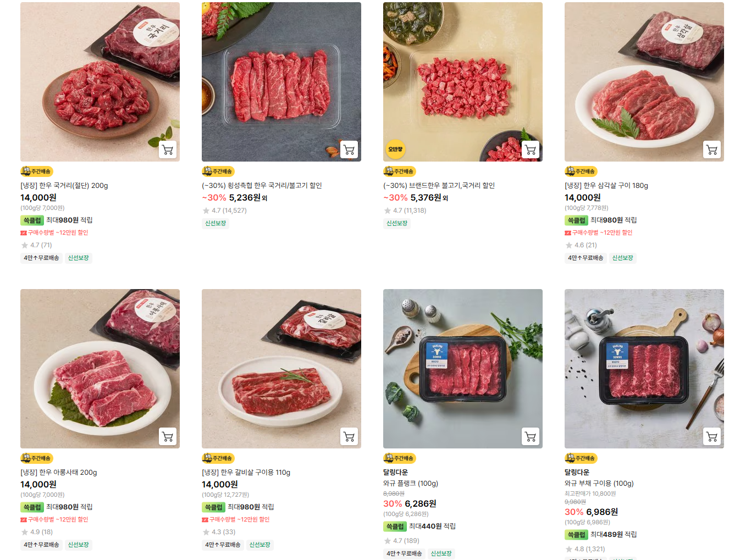
Task: Click cart icon on 한우 갈비살 구이용
Action: coord(349,436)
